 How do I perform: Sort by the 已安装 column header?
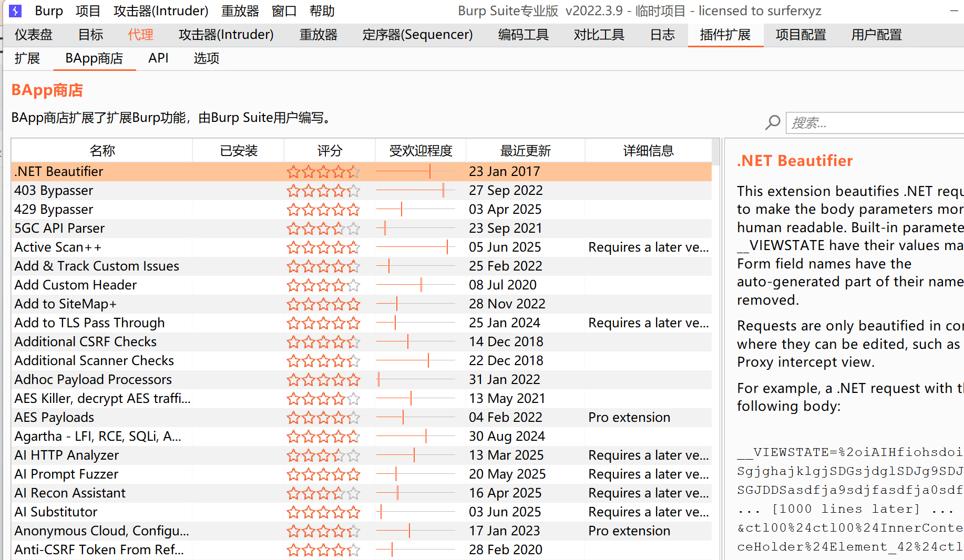pos(239,151)
